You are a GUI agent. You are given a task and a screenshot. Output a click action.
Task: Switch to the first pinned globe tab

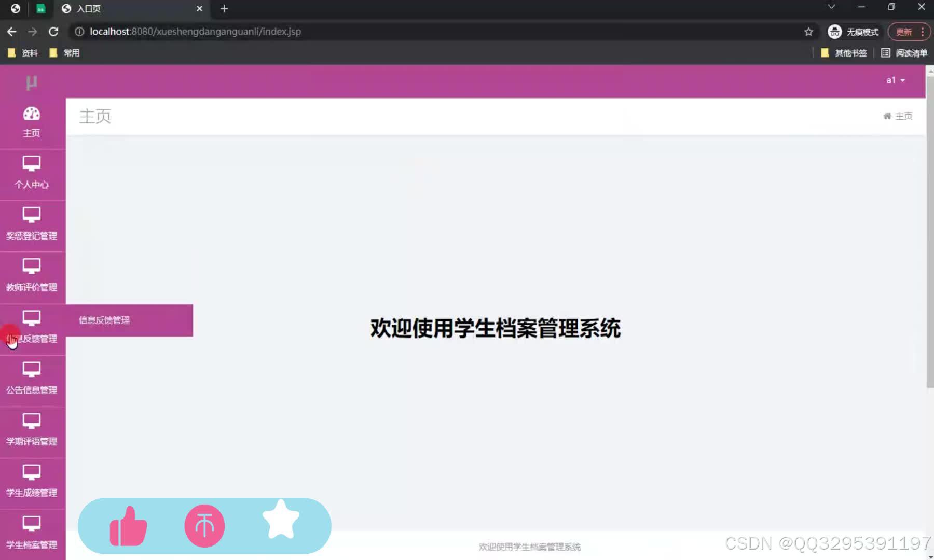click(16, 9)
